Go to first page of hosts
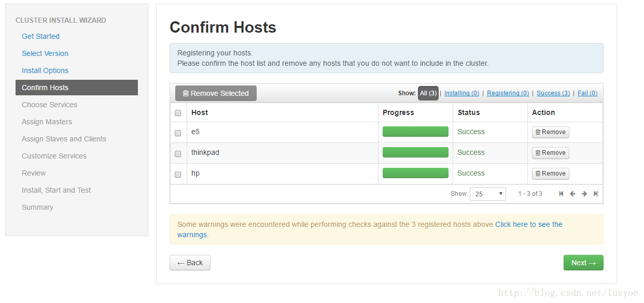Viewport: 644px width, 303px height. click(561, 194)
